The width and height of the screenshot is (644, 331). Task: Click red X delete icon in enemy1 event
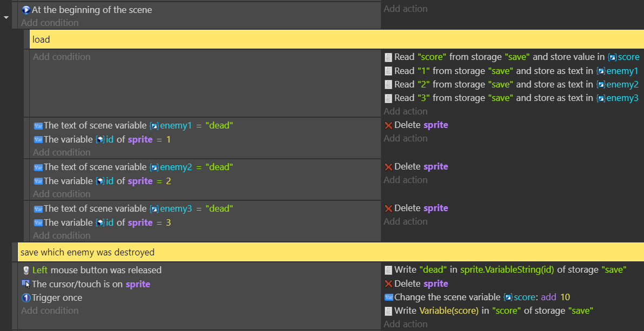tap(388, 125)
